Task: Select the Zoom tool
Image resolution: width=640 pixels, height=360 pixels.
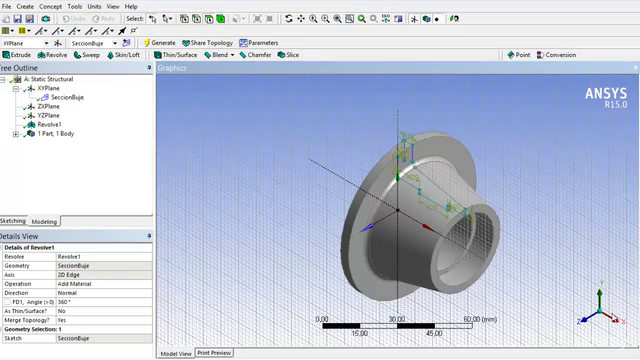Action: click(x=313, y=19)
